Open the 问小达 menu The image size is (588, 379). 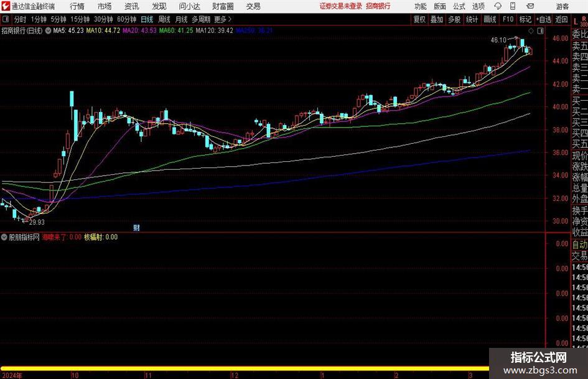[x=189, y=6]
